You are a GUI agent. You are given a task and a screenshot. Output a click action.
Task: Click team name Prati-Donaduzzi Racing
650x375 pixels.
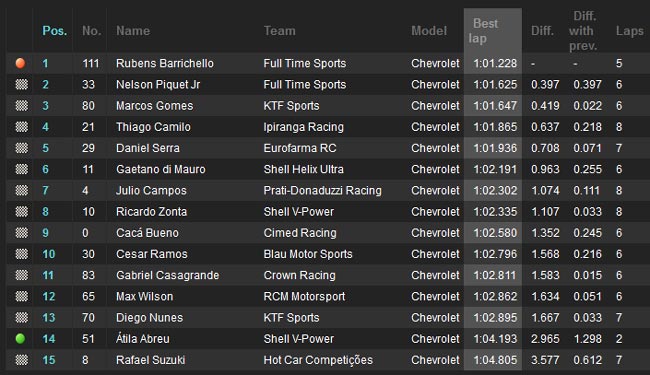pyautogui.click(x=323, y=191)
